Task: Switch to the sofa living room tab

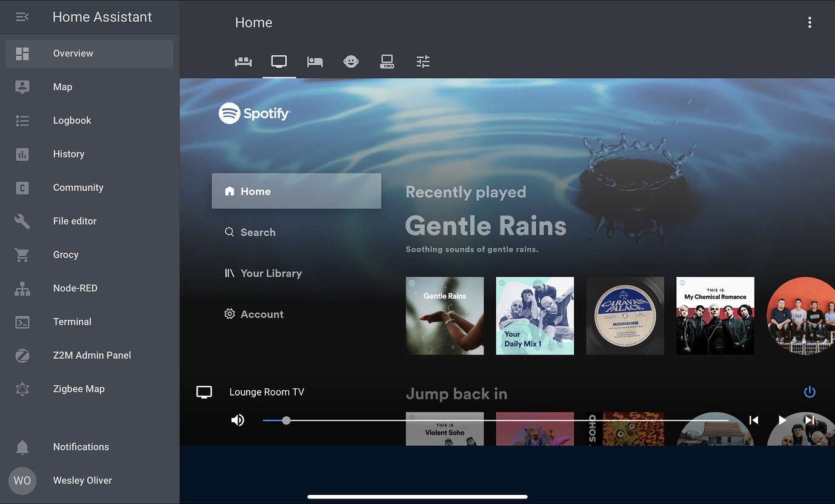Action: [244, 61]
